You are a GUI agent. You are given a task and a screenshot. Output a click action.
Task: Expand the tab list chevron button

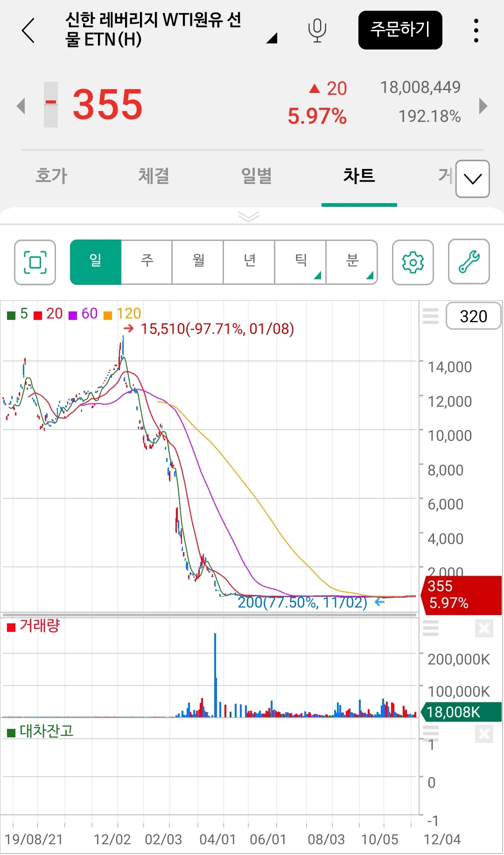point(472,179)
